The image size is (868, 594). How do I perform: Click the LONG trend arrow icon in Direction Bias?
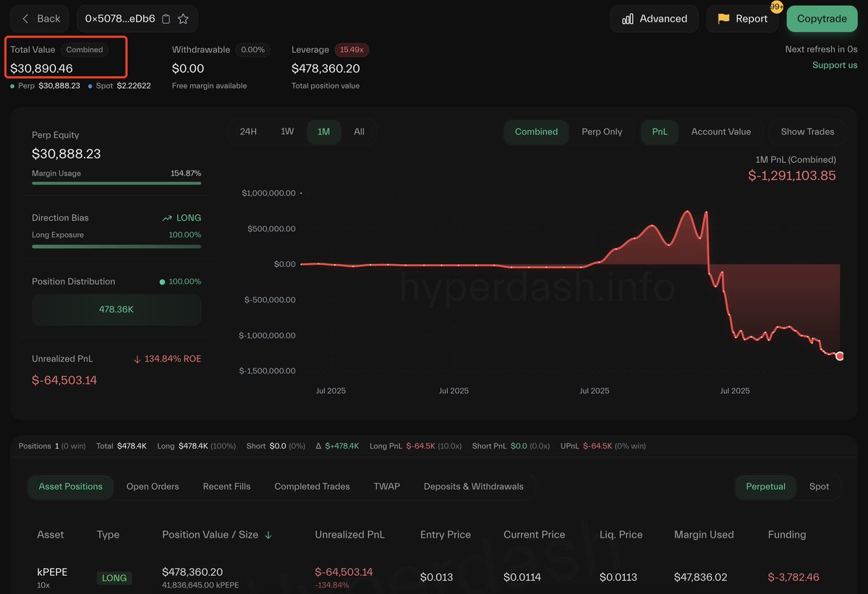tap(167, 218)
